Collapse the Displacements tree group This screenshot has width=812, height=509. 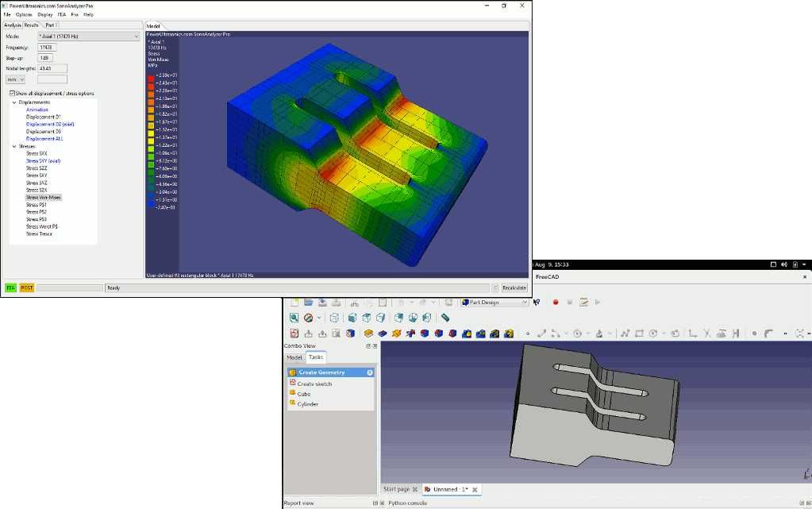14,102
